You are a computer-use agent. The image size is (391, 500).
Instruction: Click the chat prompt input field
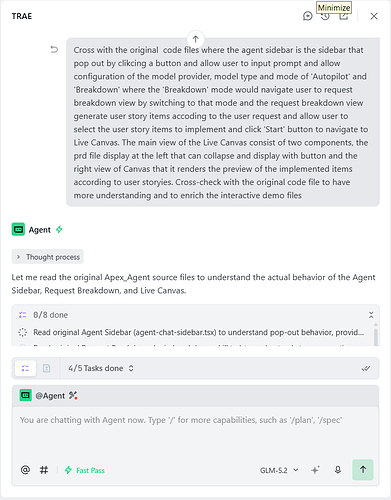[x=195, y=432]
